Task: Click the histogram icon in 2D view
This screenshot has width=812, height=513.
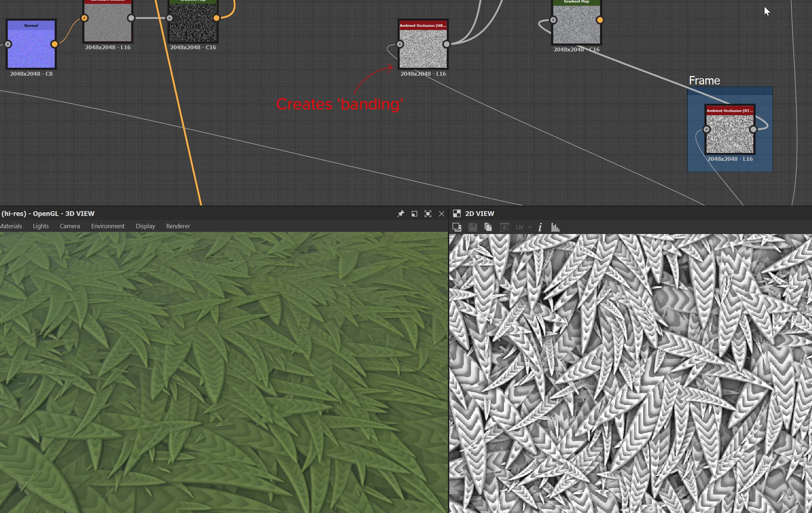Action: tap(555, 227)
